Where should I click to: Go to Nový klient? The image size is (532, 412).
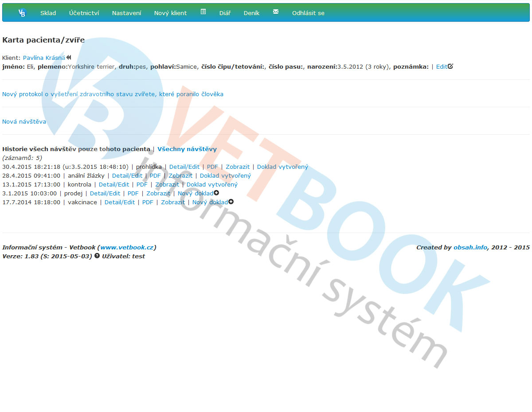[x=170, y=13]
